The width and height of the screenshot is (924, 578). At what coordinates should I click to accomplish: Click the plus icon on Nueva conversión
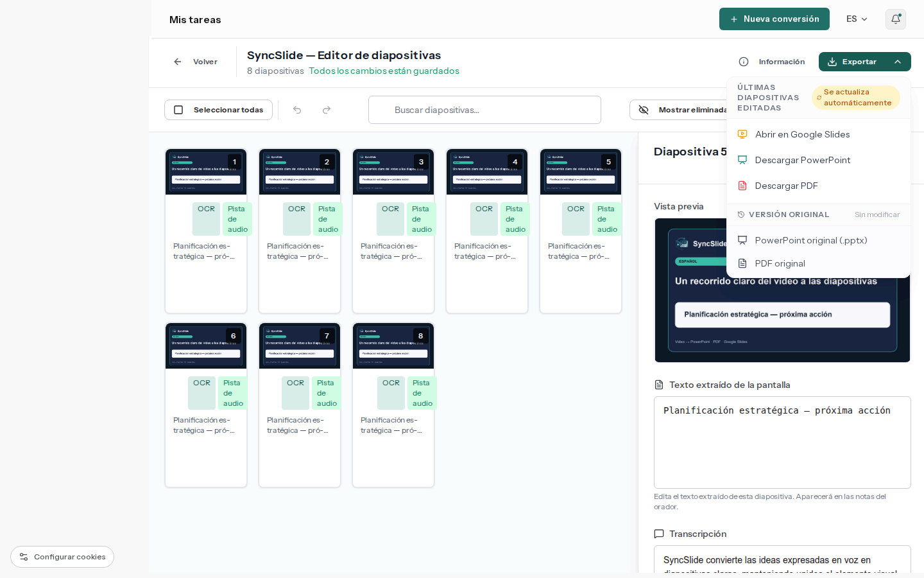tap(734, 19)
